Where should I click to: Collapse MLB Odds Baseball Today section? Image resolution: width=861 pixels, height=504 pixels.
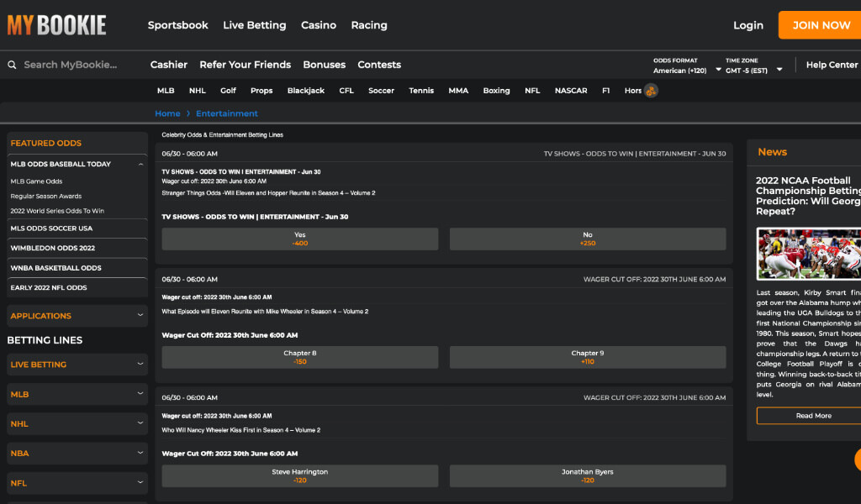pos(140,164)
